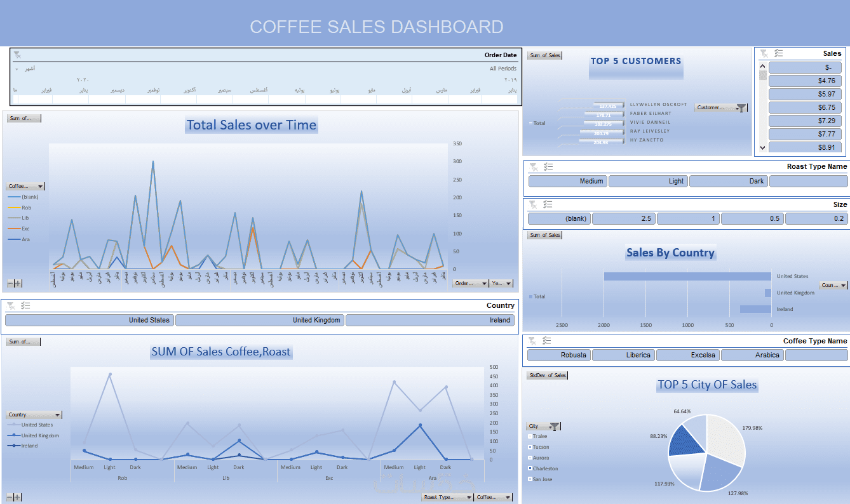Toggle multi-select on Roast Type Name slicer
850x504 pixels.
pos(549,167)
